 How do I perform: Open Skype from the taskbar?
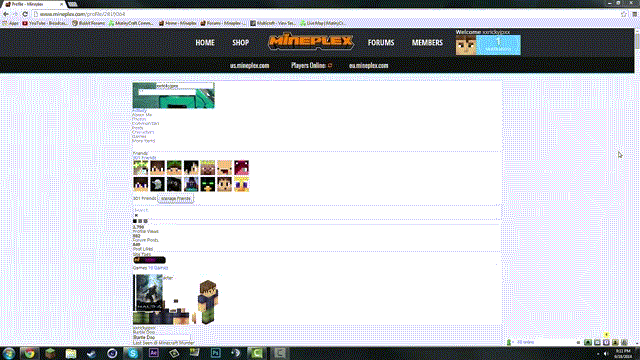click(x=133, y=353)
